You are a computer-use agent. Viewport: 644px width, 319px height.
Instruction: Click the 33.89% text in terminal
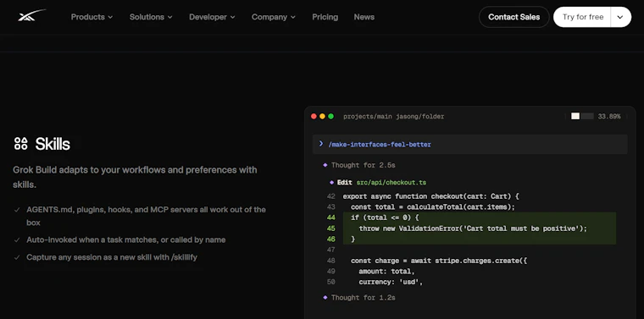point(609,117)
